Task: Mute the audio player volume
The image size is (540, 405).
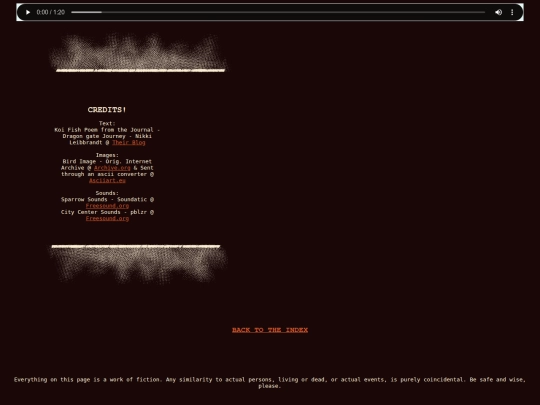Action: [x=498, y=12]
